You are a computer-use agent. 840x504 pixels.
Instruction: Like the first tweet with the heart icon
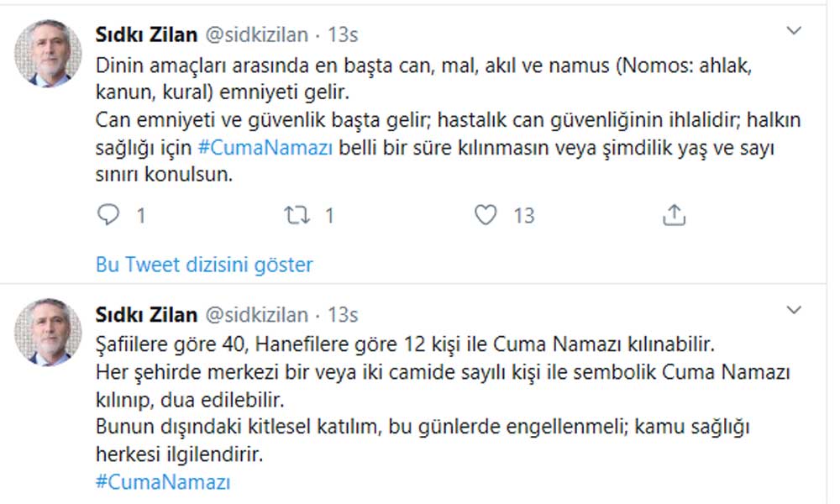pyautogui.click(x=486, y=216)
